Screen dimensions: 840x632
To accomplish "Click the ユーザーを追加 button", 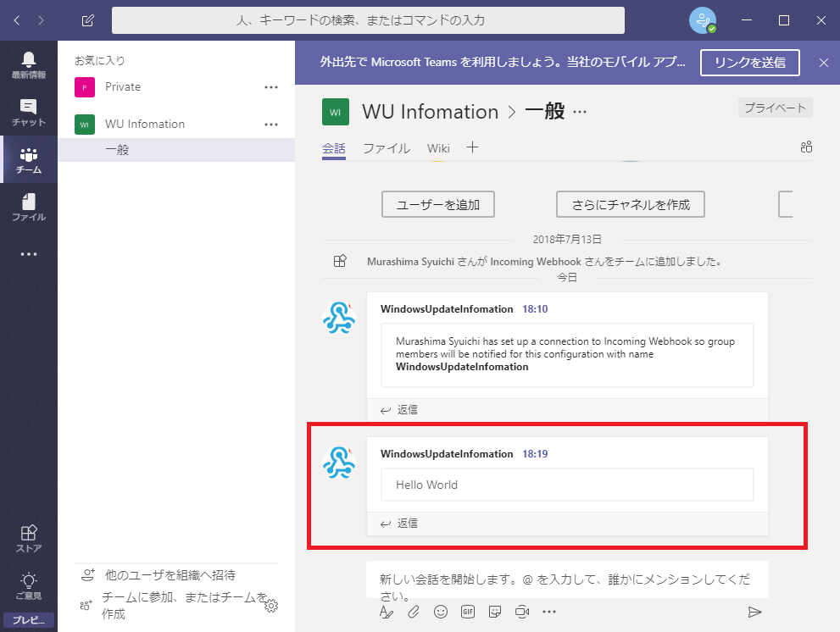I will (x=438, y=204).
